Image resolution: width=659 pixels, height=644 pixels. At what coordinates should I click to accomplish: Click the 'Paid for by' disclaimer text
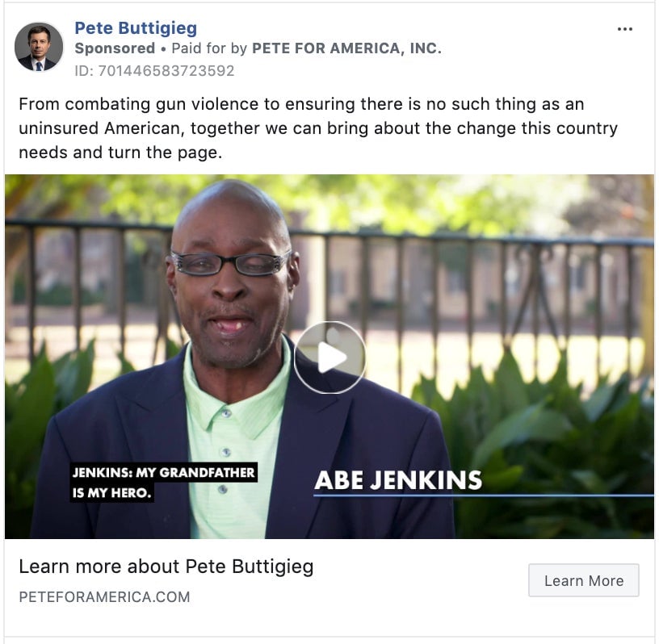coord(209,48)
